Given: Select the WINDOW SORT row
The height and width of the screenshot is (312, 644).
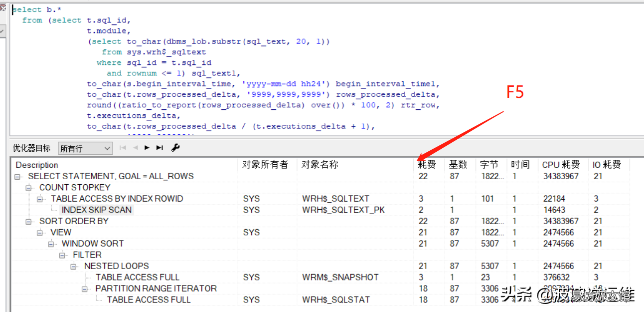Looking at the screenshot, I should [x=93, y=244].
